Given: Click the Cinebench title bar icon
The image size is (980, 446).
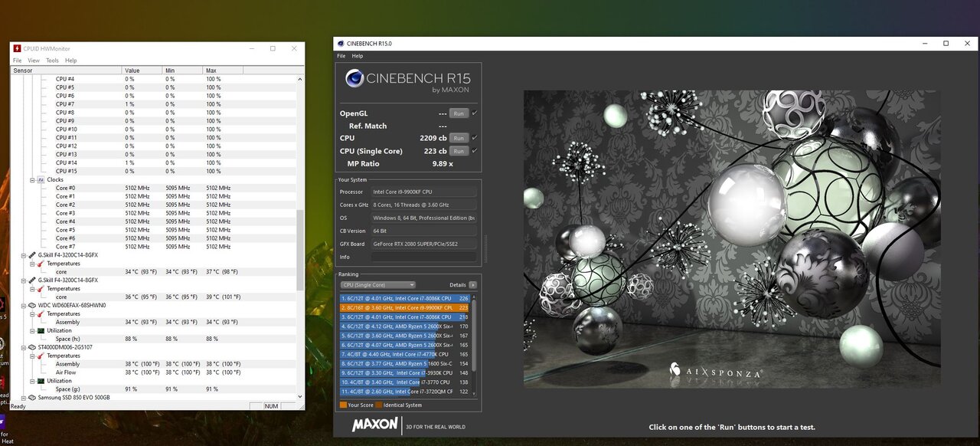Looking at the screenshot, I should point(341,44).
